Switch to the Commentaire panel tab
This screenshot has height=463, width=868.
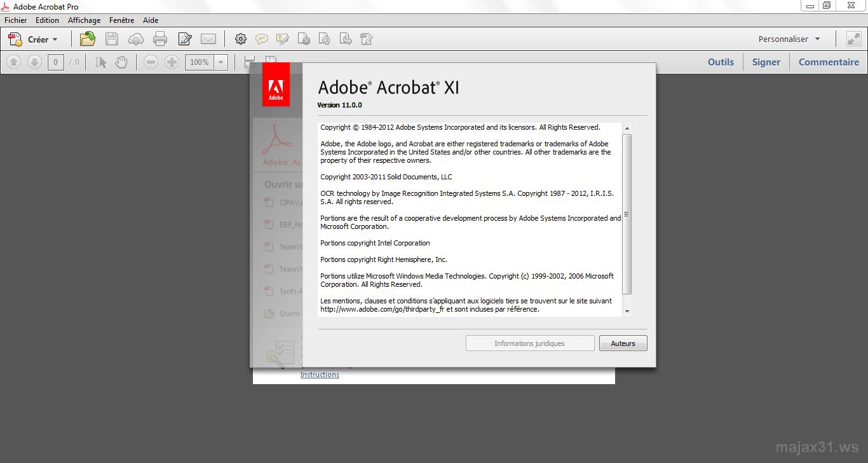click(829, 62)
